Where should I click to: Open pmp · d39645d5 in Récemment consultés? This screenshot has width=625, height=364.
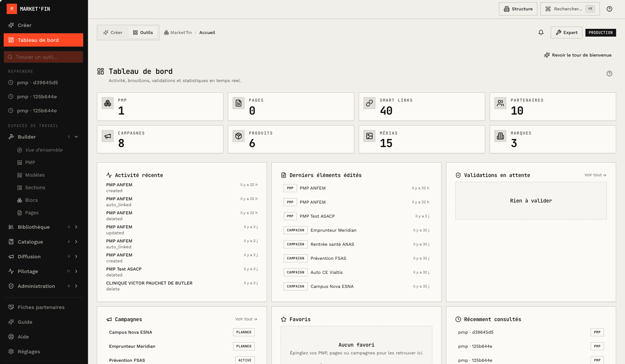coord(531,332)
